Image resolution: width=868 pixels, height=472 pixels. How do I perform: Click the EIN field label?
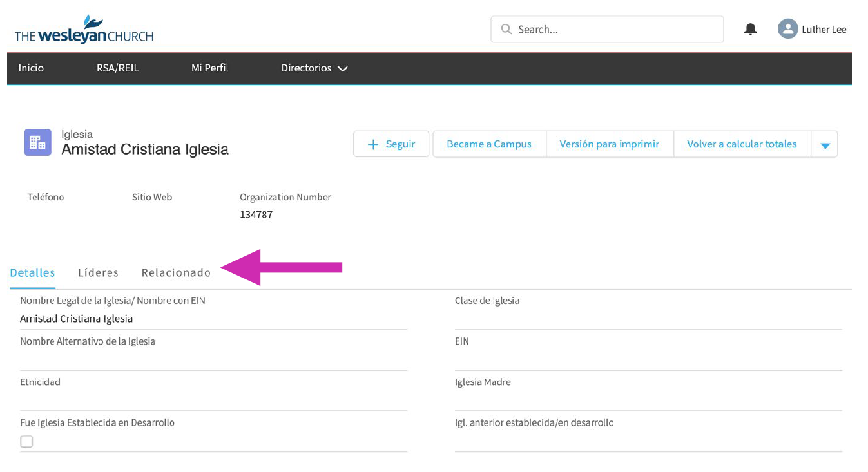462,341
